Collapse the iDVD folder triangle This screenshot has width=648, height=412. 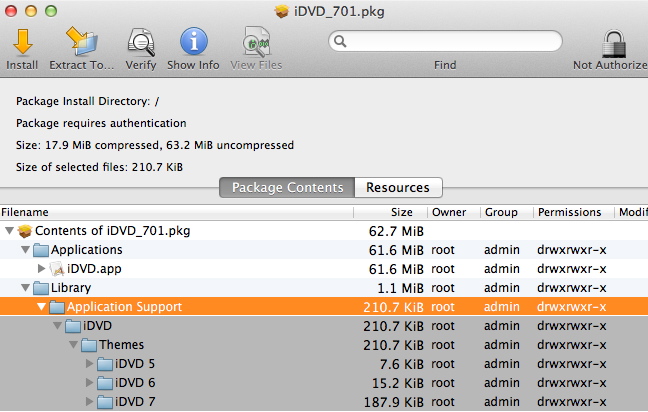click(57, 326)
